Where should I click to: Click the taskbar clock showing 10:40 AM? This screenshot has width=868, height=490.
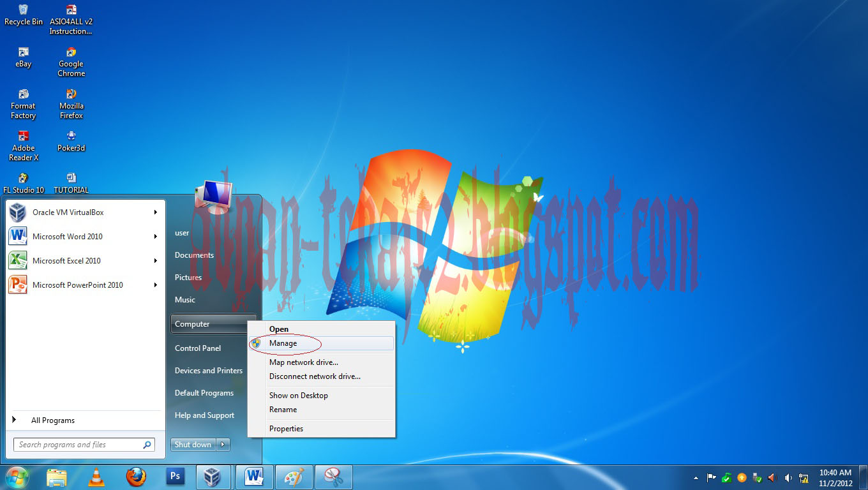click(x=835, y=478)
